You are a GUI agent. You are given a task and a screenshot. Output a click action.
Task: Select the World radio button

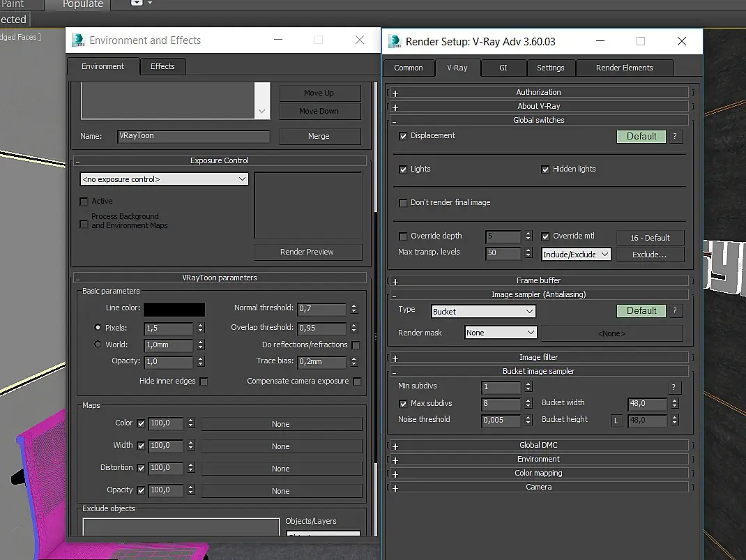click(x=98, y=345)
